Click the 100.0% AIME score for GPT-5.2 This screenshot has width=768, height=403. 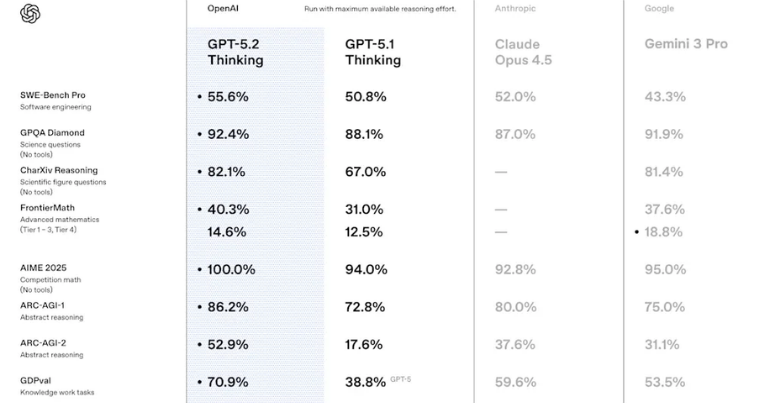click(231, 270)
